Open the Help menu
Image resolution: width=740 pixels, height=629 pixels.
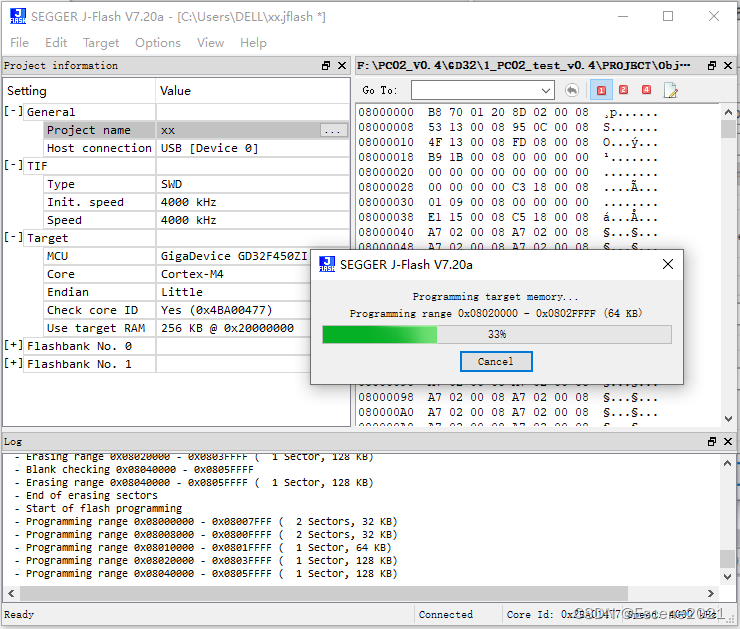coord(253,43)
